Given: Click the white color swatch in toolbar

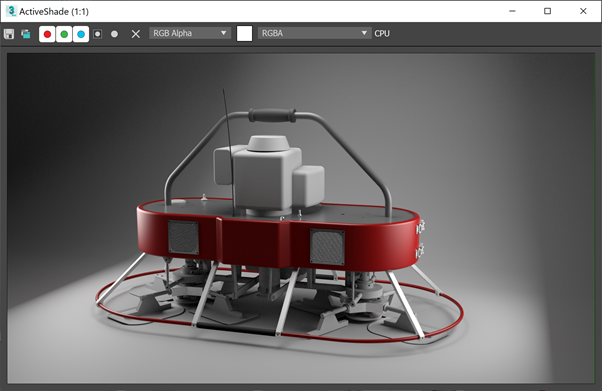Looking at the screenshot, I should click(x=245, y=33).
